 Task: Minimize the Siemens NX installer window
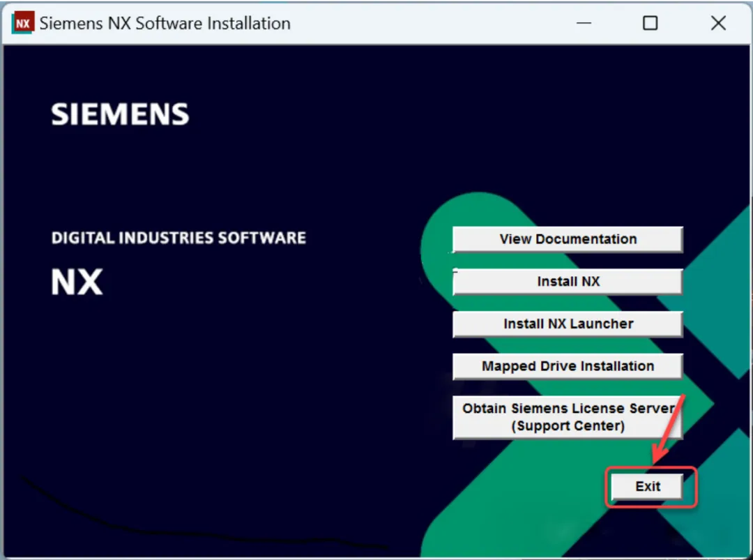click(x=584, y=23)
